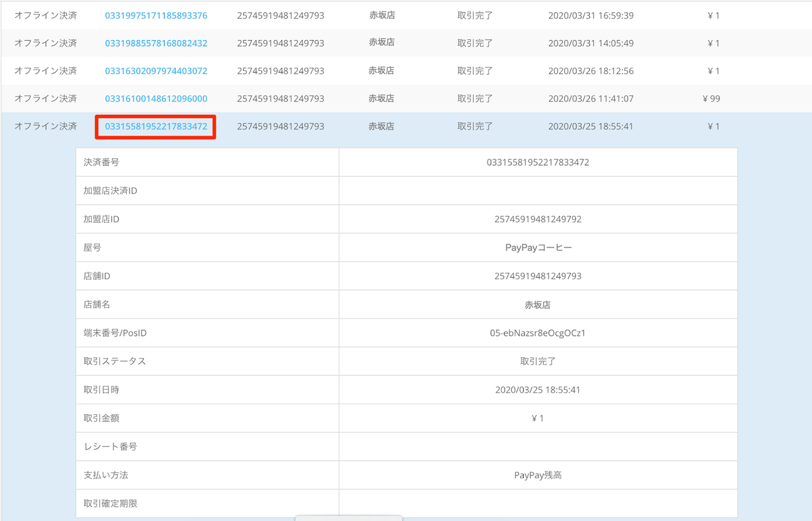Click the 支払い方法 label

point(106,475)
